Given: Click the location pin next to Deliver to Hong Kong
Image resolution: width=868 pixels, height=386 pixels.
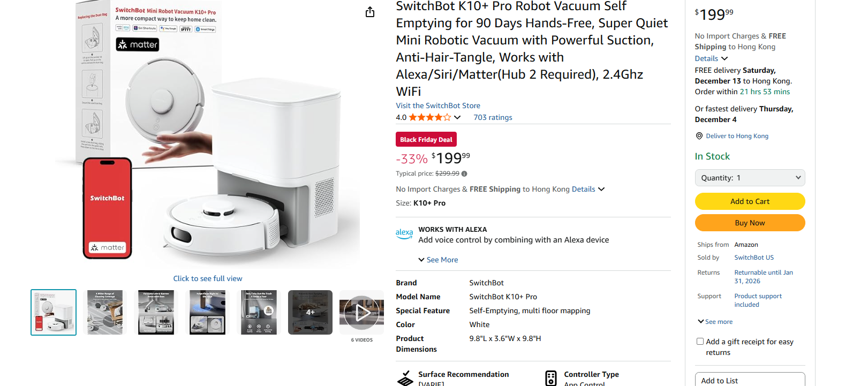Looking at the screenshot, I should tap(699, 135).
